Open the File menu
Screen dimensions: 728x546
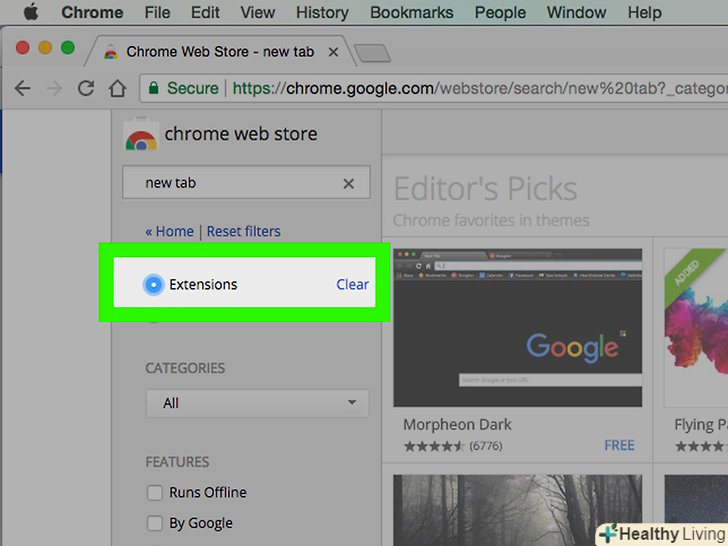tap(157, 13)
